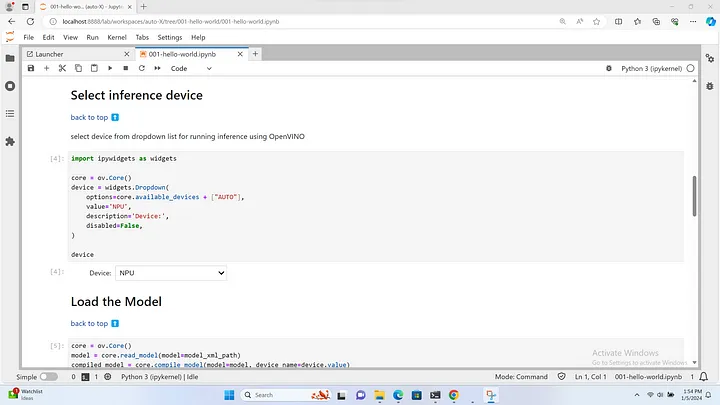Image resolution: width=720 pixels, height=405 pixels.
Task: Open the Kernel menu
Action: [116, 37]
